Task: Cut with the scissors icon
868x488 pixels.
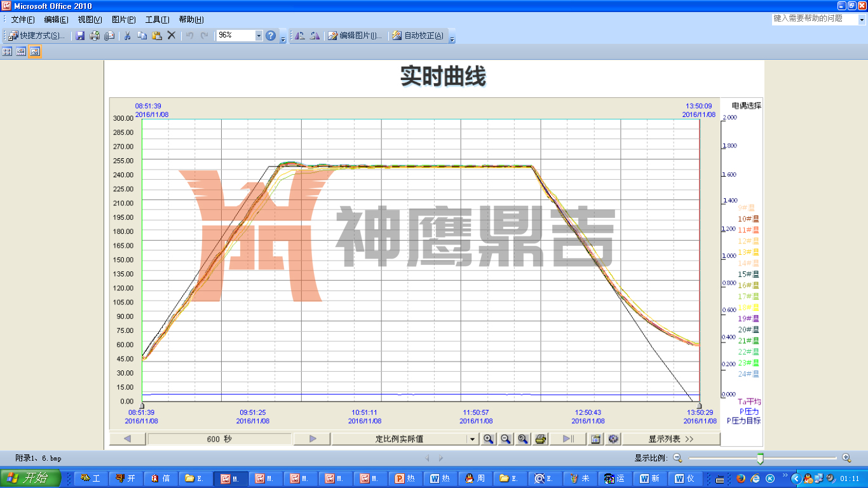Action: point(127,36)
